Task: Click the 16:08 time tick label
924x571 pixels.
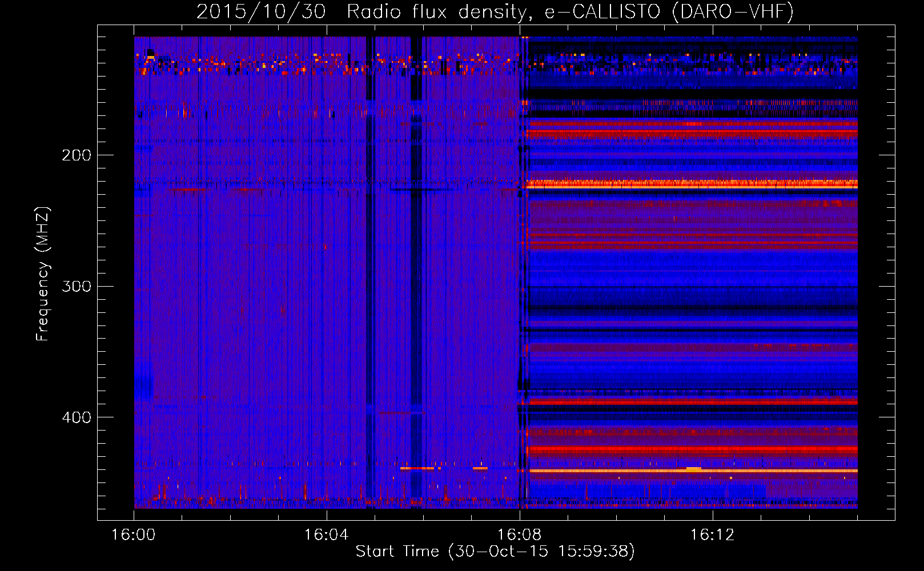Action: (x=520, y=535)
